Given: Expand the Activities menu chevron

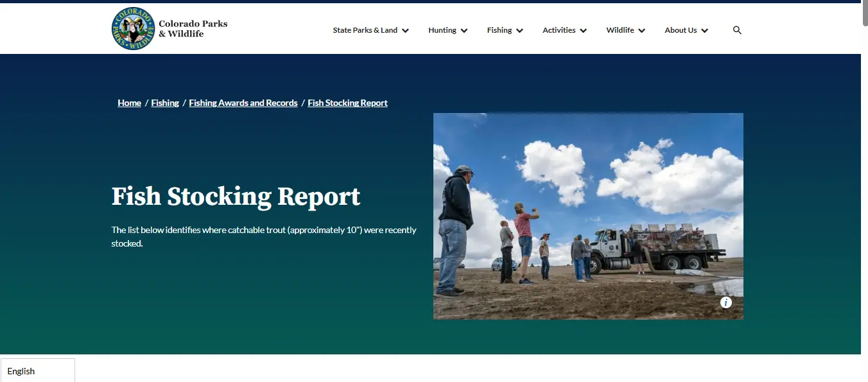Looking at the screenshot, I should click(x=583, y=31).
